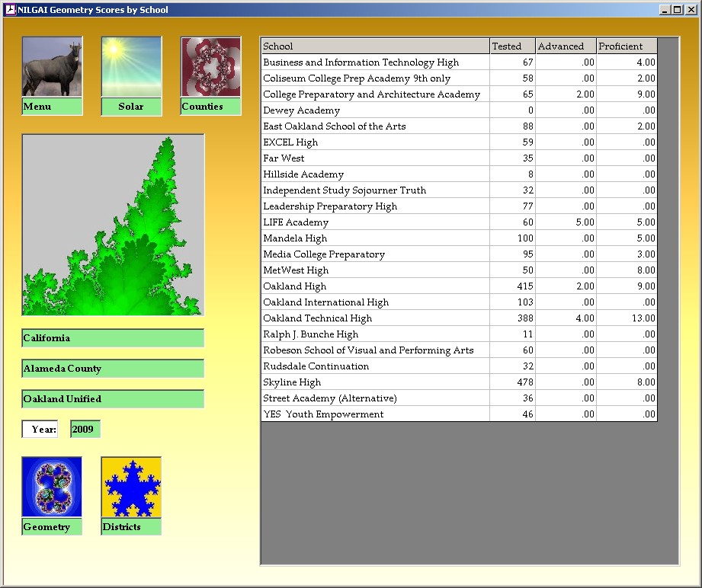Maximize the NILGAI window
This screenshot has height=588, width=702.
click(x=678, y=10)
